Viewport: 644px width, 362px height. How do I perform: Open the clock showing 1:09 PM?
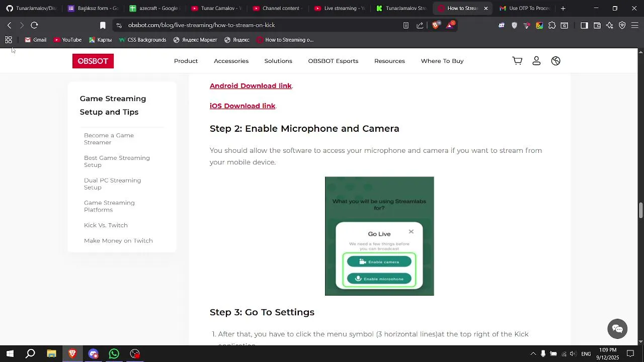click(x=608, y=354)
